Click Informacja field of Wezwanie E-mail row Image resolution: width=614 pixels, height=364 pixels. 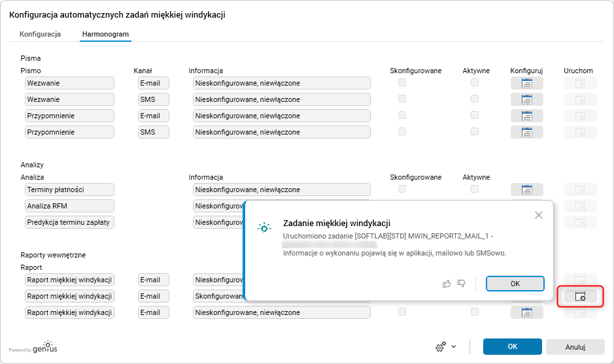(282, 83)
